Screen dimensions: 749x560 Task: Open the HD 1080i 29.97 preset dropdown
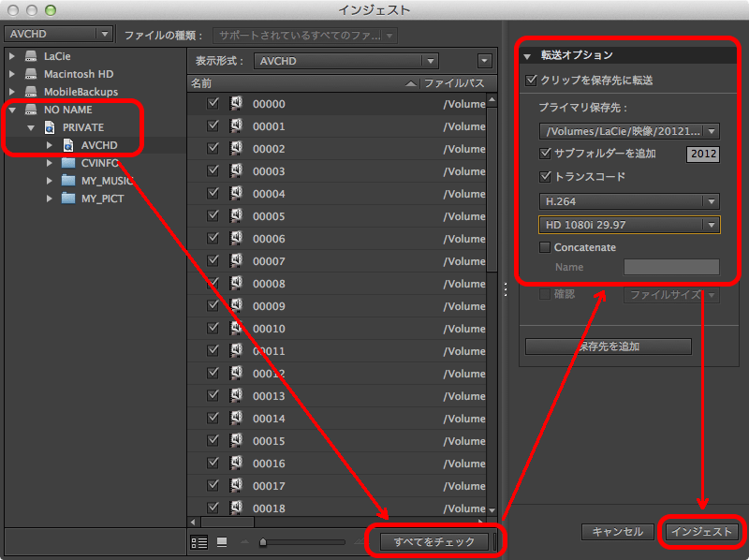point(629,225)
